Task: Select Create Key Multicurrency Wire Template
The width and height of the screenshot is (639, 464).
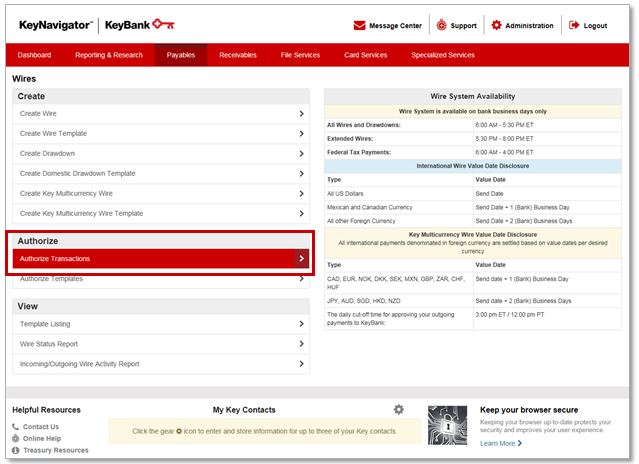Action: pyautogui.click(x=82, y=213)
